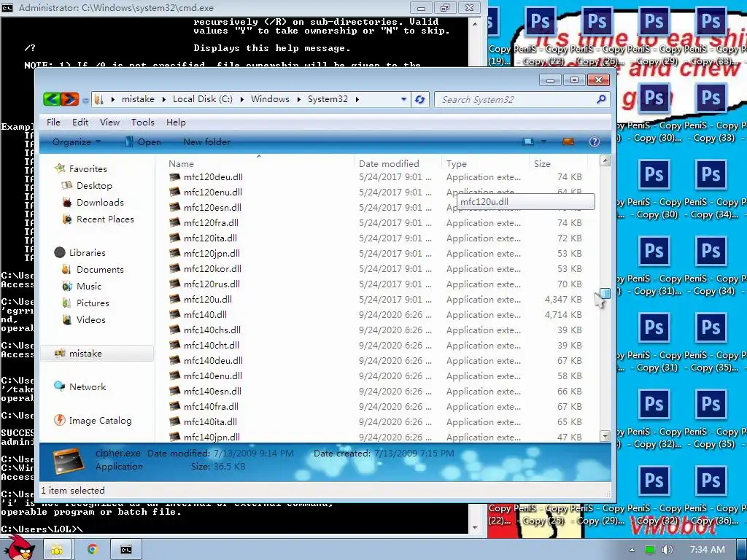Click the change view icon
Screen dimensions: 747x560
(x=528, y=141)
